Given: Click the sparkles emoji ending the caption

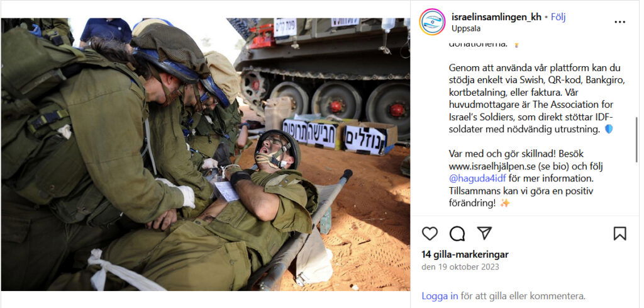Looking at the screenshot, I should [505, 203].
